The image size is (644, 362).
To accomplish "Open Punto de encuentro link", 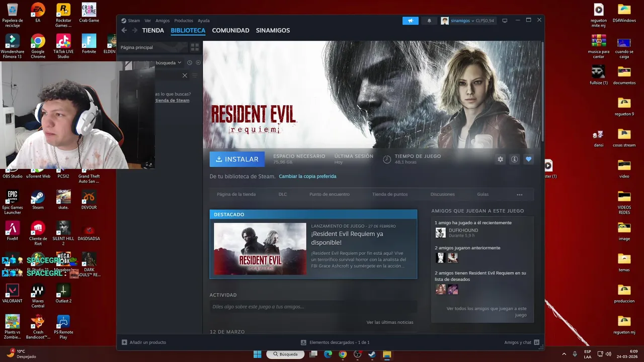I will [330, 195].
